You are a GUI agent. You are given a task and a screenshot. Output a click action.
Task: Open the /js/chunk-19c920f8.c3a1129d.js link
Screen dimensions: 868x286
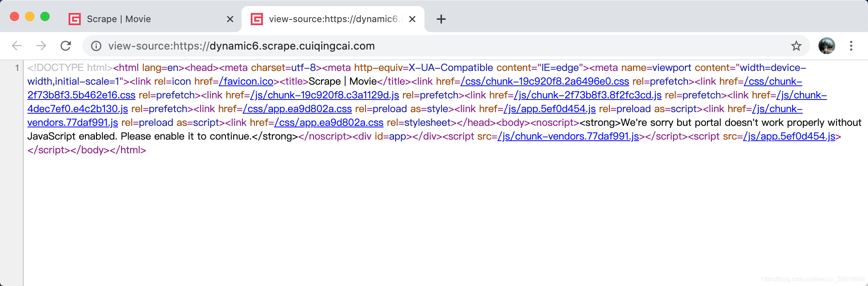[x=325, y=95]
